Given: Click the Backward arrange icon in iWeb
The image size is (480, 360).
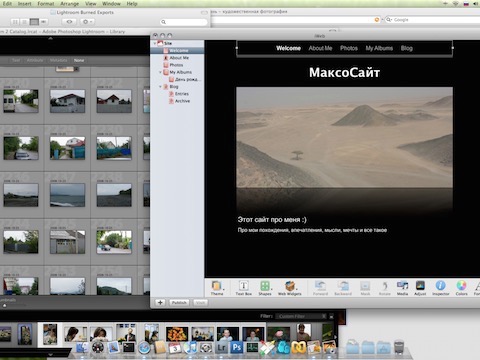Looking at the screenshot, I should pyautogui.click(x=343, y=288).
